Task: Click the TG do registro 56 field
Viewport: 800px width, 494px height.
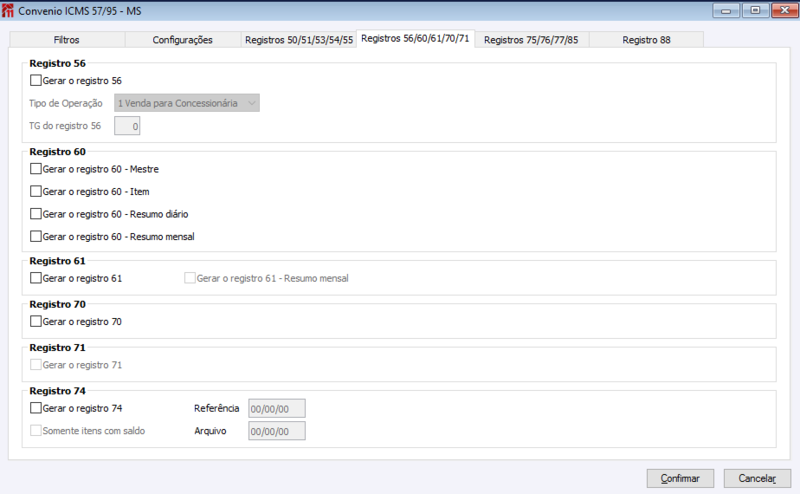Action: tap(127, 126)
